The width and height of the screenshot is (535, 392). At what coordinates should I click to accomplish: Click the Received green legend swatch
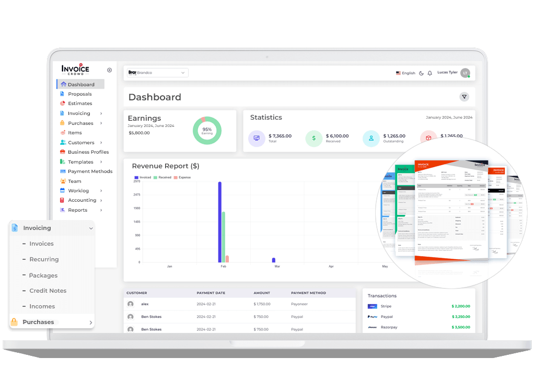tap(155, 178)
